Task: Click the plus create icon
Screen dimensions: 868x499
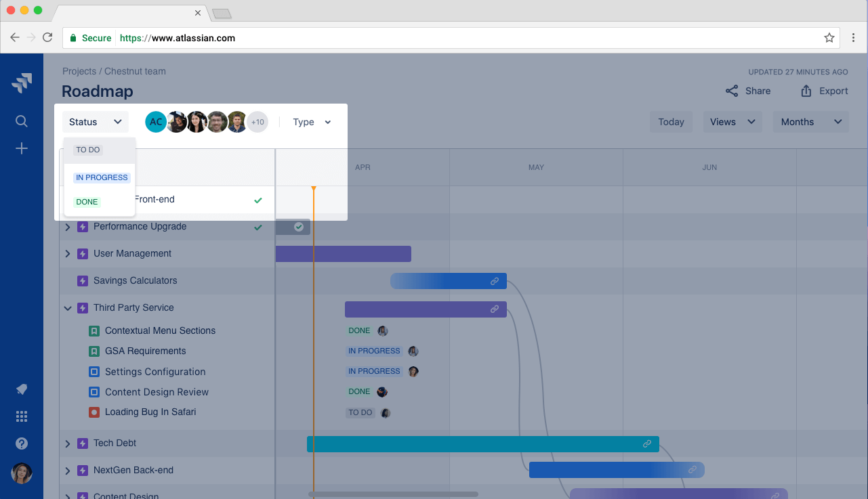Action: click(x=22, y=148)
